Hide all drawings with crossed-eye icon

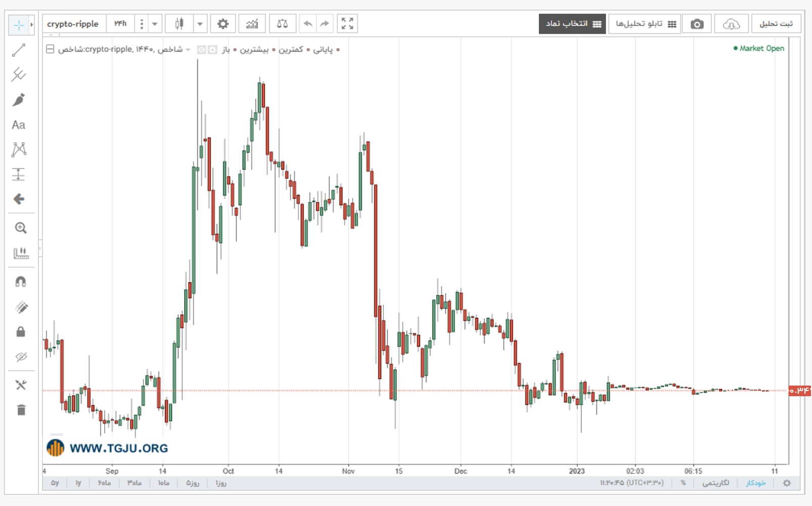point(21,357)
